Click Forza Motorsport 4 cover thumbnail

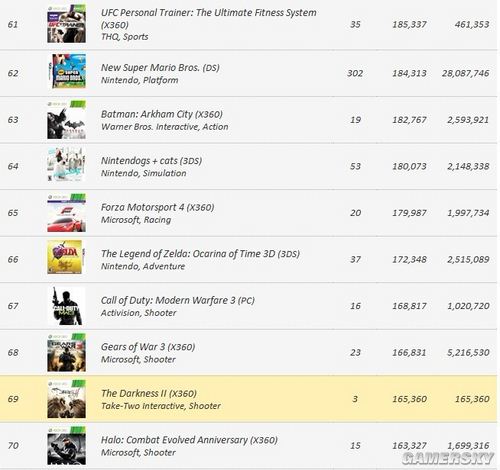pos(66,213)
